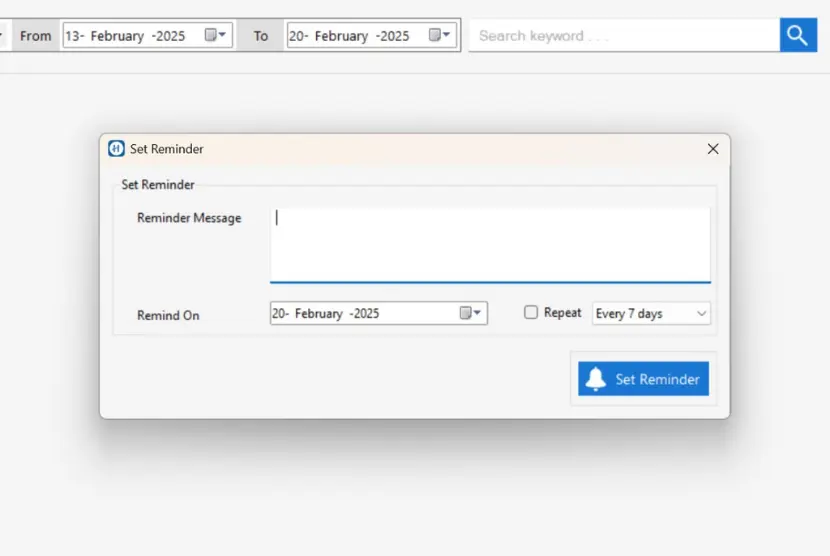The image size is (830, 556).
Task: Select day 20 in Remind On date
Action: (281, 314)
